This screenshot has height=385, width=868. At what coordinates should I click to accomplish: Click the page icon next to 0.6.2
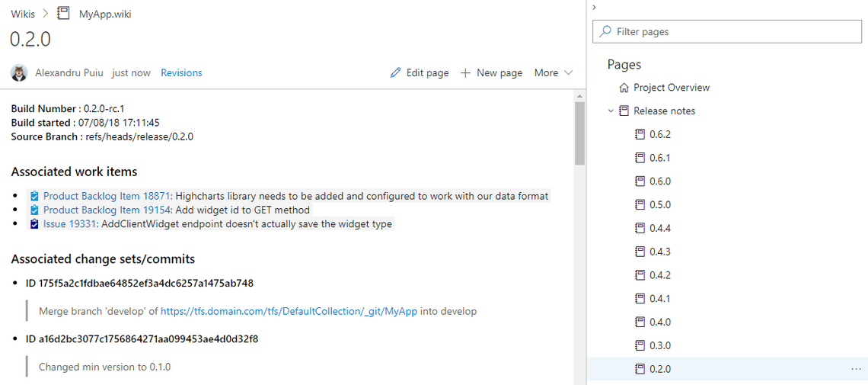(x=640, y=134)
